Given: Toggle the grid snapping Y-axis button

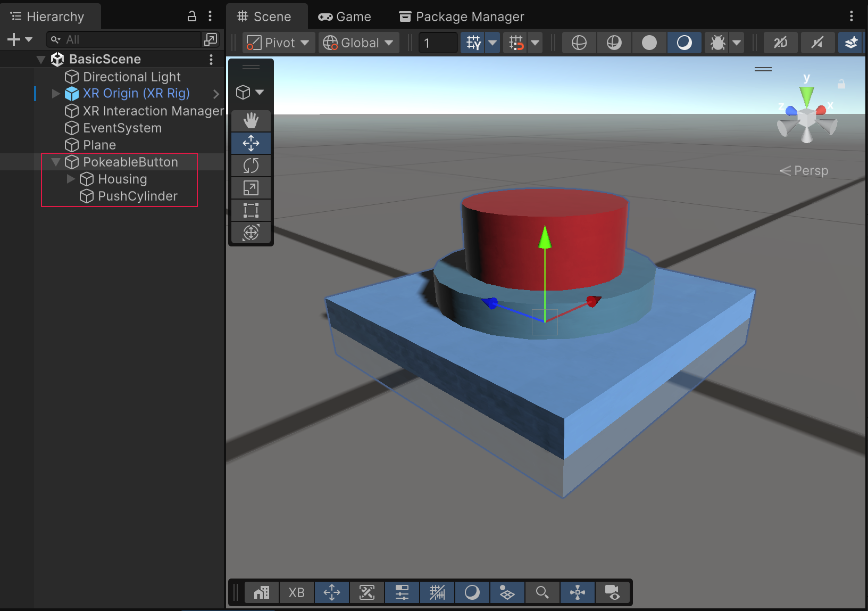Looking at the screenshot, I should pos(473,43).
